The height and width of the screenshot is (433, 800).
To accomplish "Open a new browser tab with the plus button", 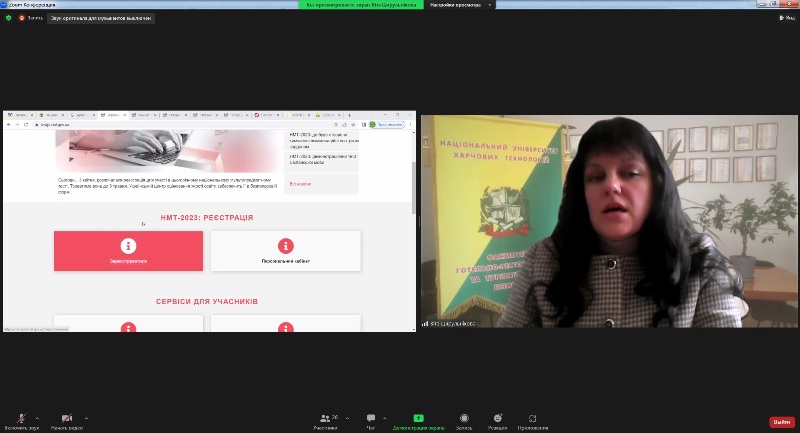I will (349, 115).
